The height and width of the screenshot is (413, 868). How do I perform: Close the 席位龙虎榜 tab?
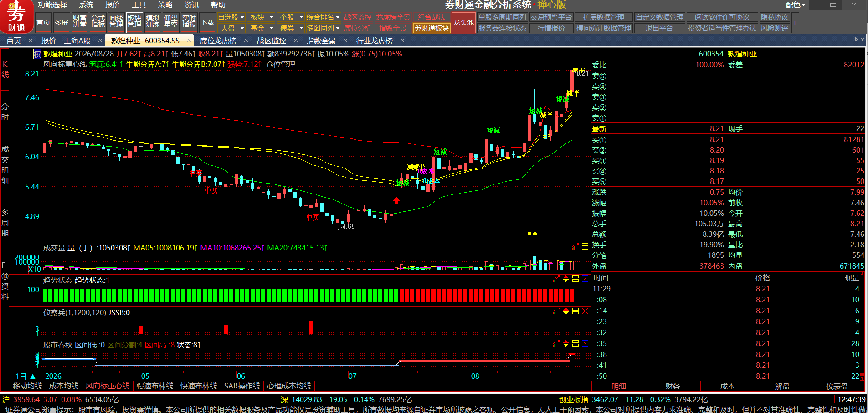tap(246, 41)
